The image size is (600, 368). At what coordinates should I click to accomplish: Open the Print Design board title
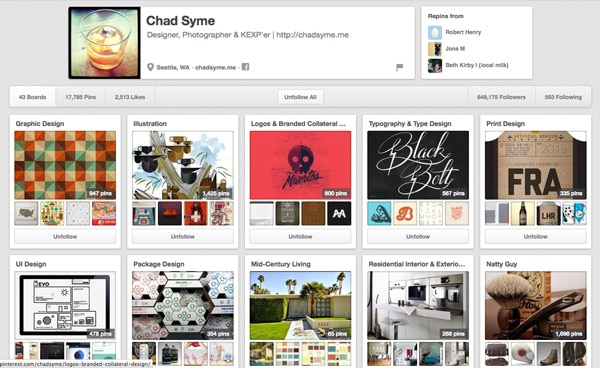pyautogui.click(x=505, y=124)
